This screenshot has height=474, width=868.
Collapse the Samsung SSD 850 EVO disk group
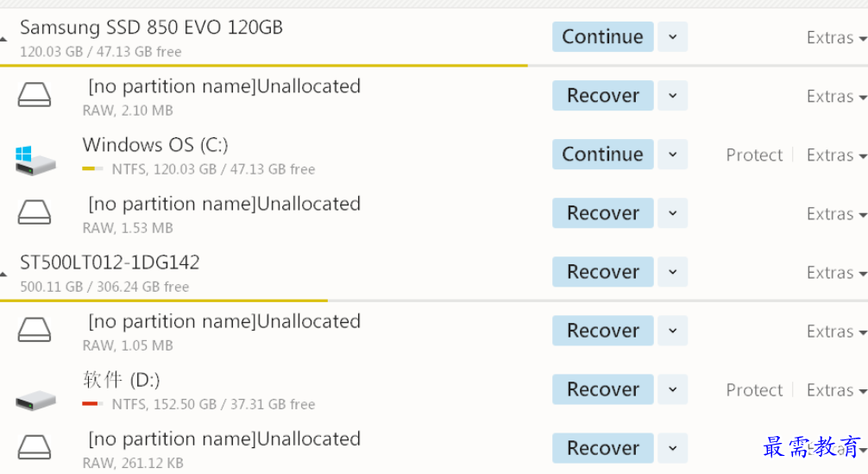pyautogui.click(x=3, y=40)
